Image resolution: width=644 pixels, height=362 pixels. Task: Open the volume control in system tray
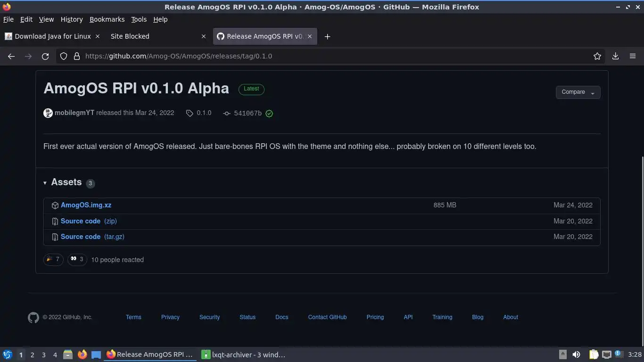576,354
